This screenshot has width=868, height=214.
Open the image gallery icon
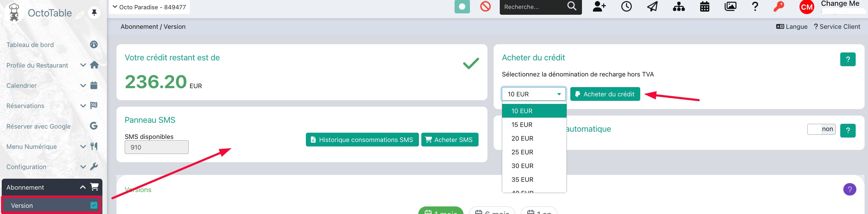[730, 7]
